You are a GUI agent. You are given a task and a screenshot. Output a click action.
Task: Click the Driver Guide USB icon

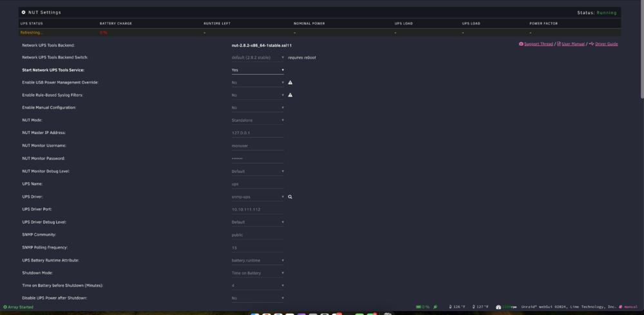click(x=591, y=44)
